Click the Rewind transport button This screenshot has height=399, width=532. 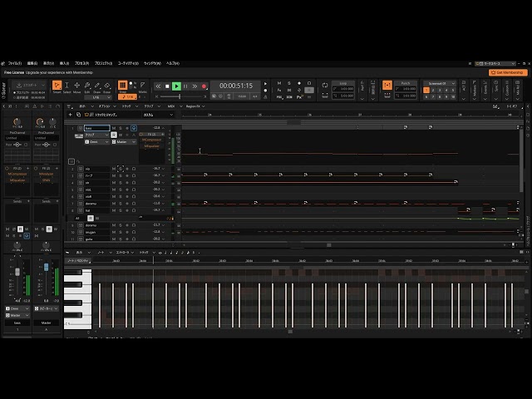(x=158, y=86)
